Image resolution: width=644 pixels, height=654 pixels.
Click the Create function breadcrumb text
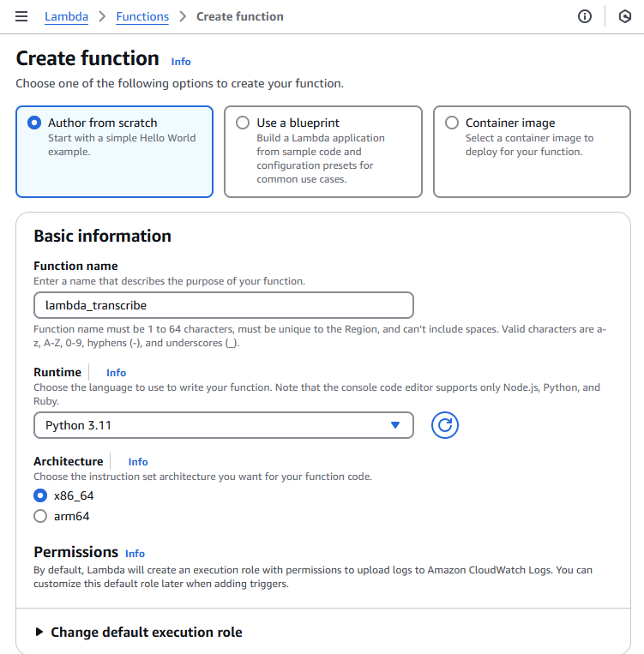240,16
